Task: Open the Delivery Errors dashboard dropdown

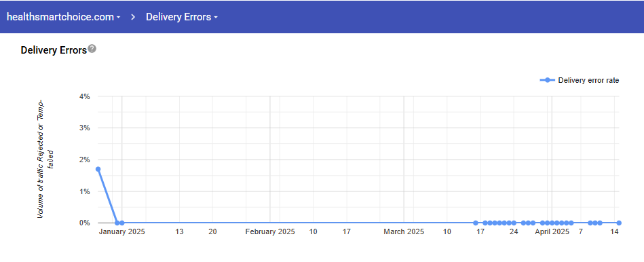Action: (182, 17)
